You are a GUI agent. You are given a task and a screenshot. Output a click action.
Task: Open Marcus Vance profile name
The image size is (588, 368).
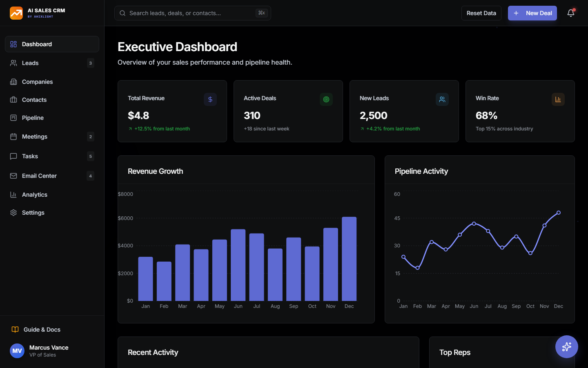pyautogui.click(x=49, y=348)
